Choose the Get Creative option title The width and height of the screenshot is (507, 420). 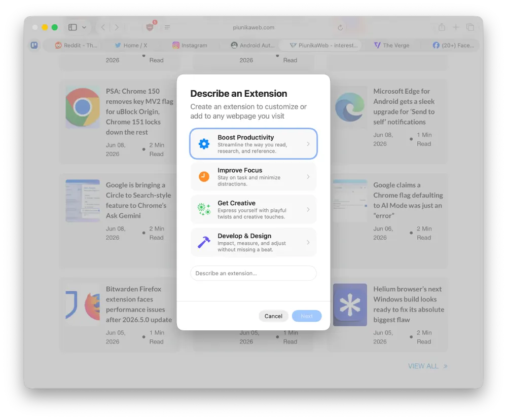236,203
